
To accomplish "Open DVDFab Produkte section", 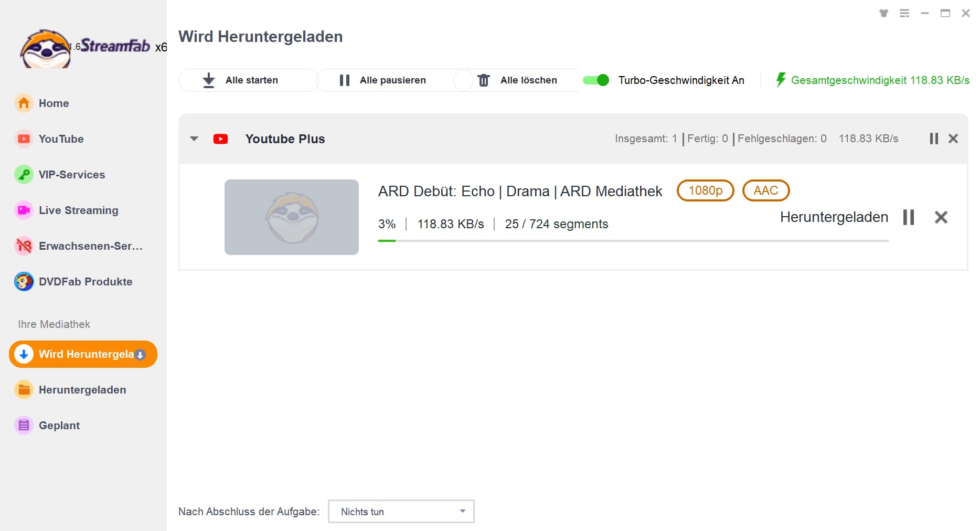I will click(83, 282).
